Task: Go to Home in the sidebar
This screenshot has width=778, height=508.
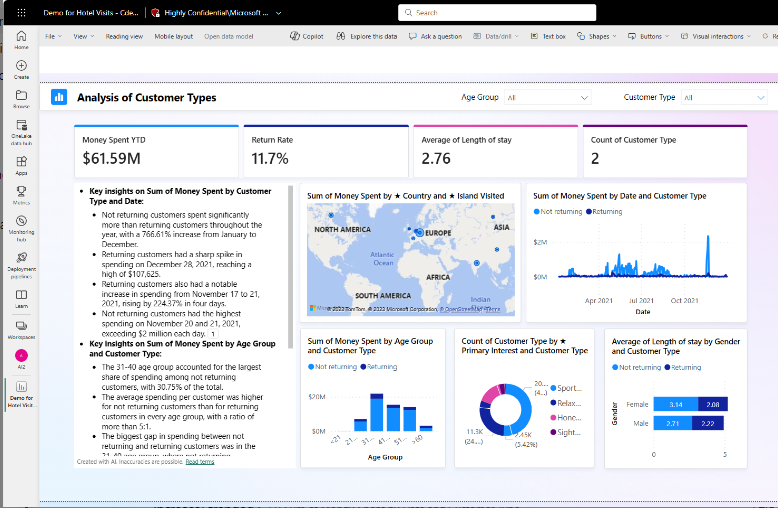Action: coord(21,39)
